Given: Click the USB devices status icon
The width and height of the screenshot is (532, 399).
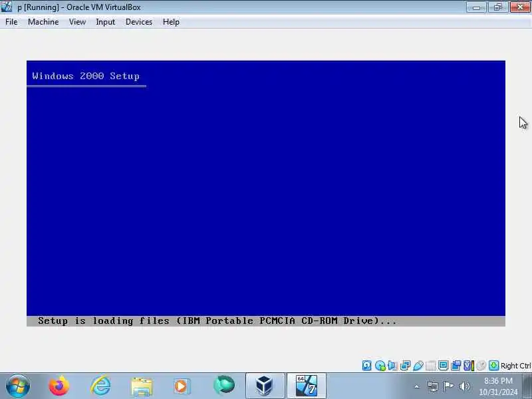Looking at the screenshot, I should pos(418,365).
